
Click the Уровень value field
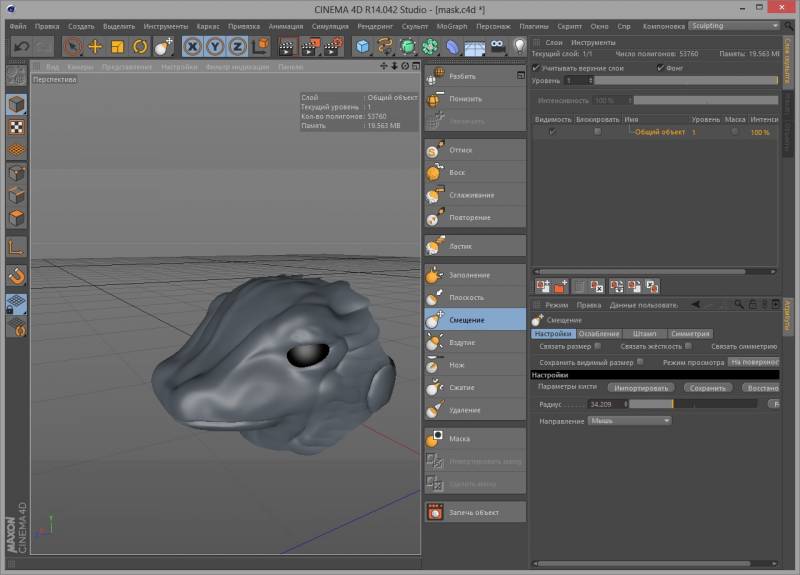pyautogui.click(x=578, y=81)
